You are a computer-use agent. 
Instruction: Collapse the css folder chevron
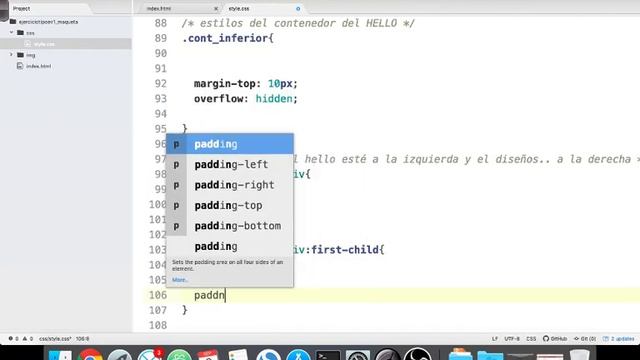[11, 32]
